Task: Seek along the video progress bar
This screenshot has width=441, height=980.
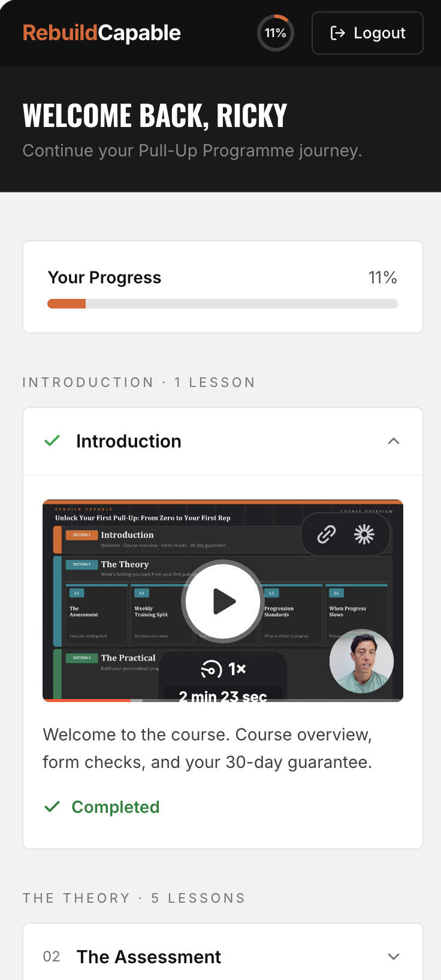Action: (223, 700)
